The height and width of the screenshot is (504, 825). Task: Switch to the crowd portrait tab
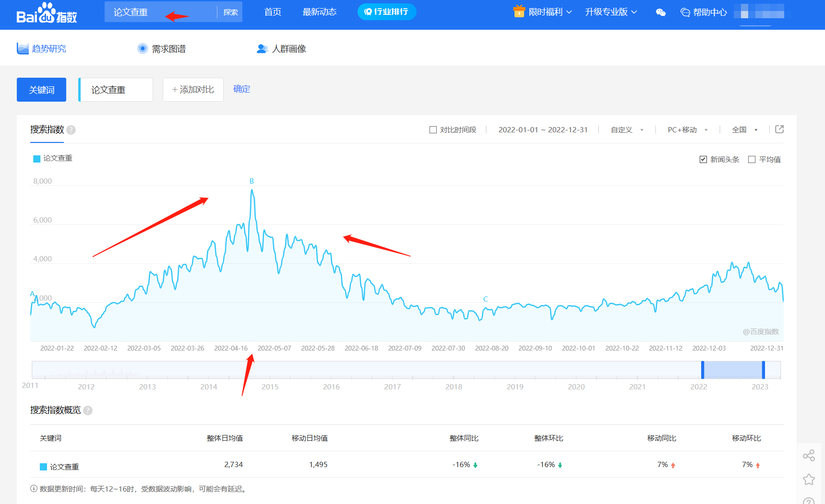(281, 48)
